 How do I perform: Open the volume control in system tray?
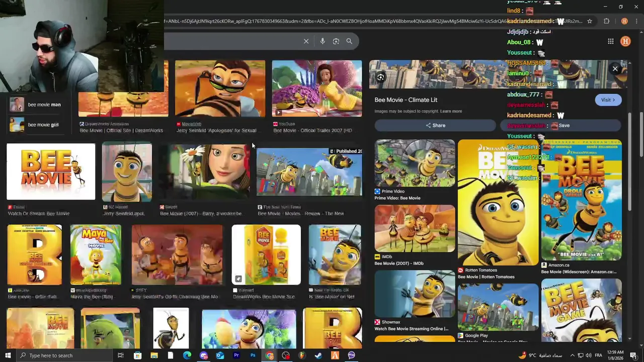pyautogui.click(x=589, y=355)
